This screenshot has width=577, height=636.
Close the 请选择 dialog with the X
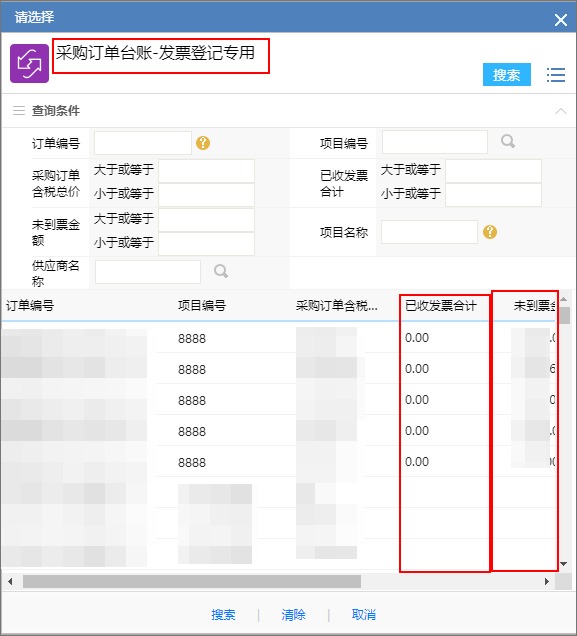click(x=561, y=19)
